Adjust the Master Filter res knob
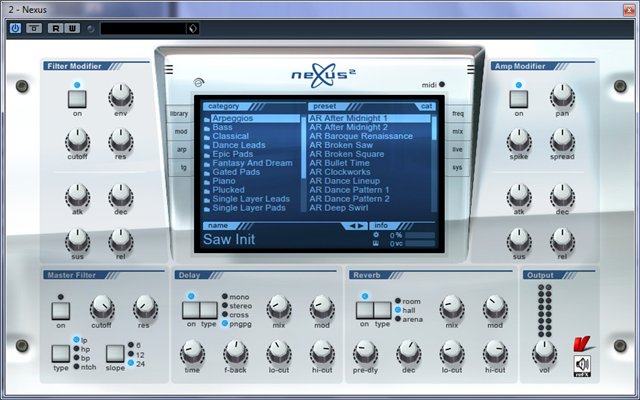Image resolution: width=640 pixels, height=400 pixels. click(x=145, y=308)
